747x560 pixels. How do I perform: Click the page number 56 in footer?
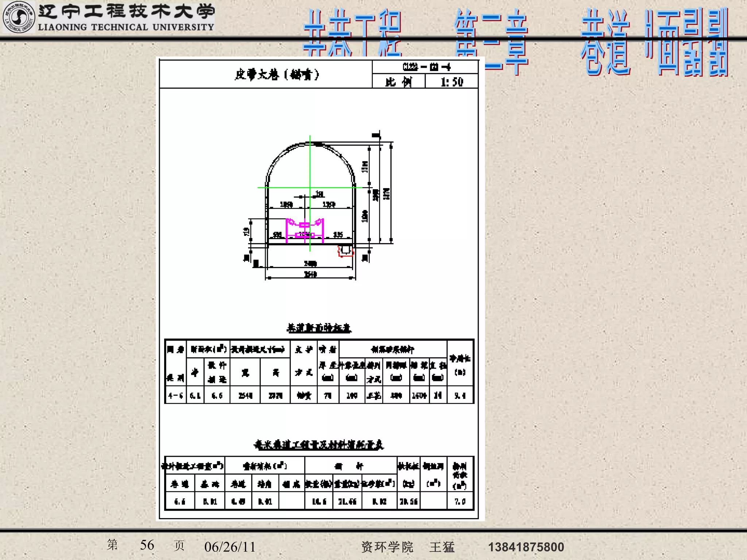147,545
